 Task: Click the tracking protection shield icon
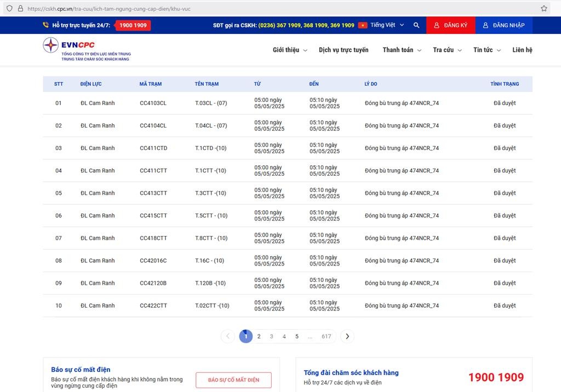coord(9,9)
